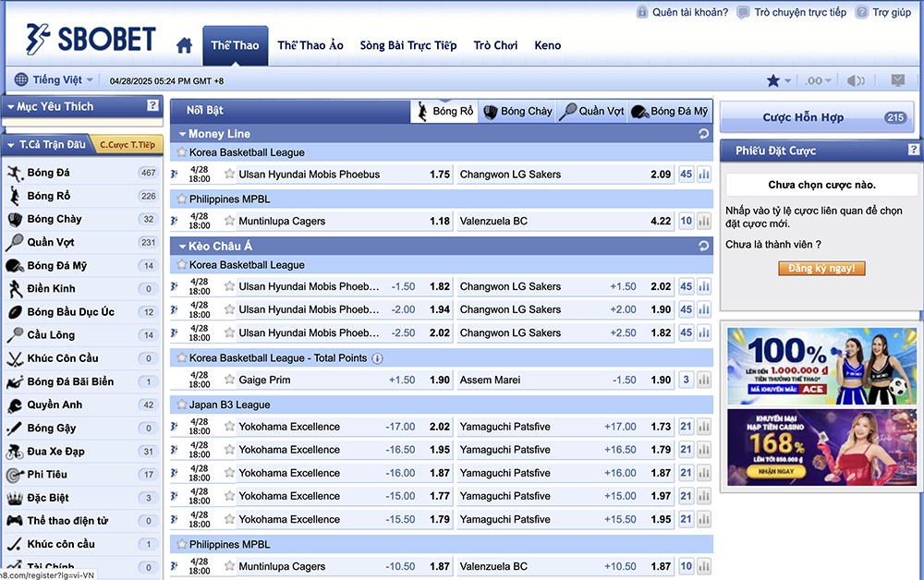The image size is (924, 580).
Task: Select the Quần Vợt highlight tab
Action: [x=593, y=111]
